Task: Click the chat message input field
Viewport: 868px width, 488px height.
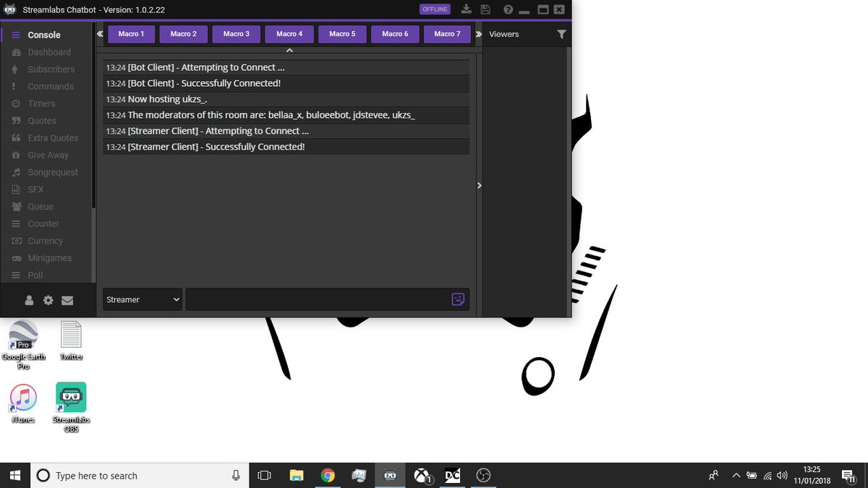Action: (x=327, y=299)
